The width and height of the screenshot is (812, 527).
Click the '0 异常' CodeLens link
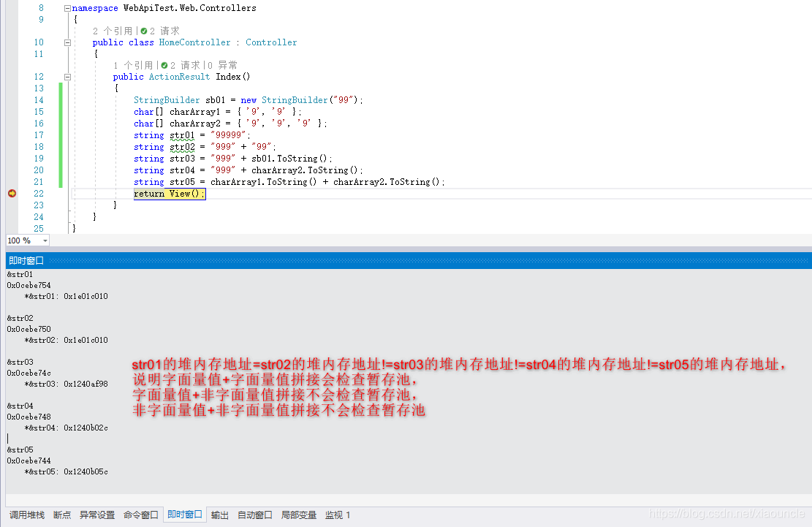click(x=223, y=65)
